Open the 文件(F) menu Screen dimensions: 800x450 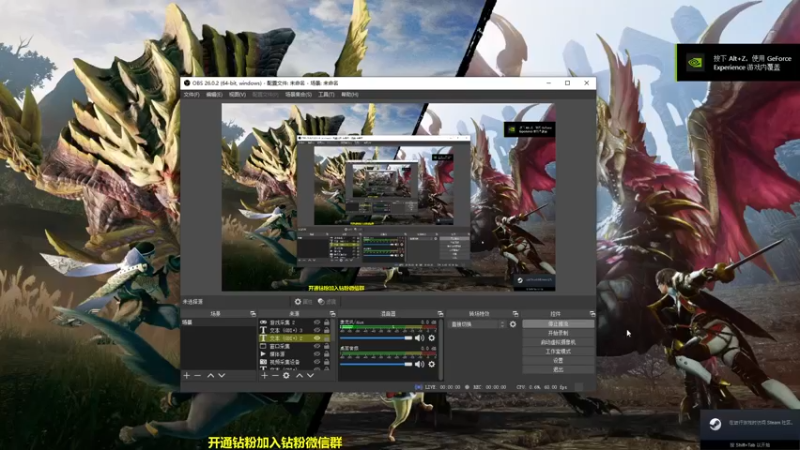coord(191,94)
